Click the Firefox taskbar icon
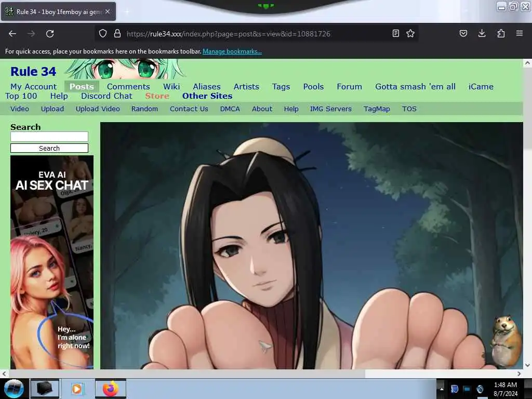Screen dimensions: 532x399 tap(110, 389)
